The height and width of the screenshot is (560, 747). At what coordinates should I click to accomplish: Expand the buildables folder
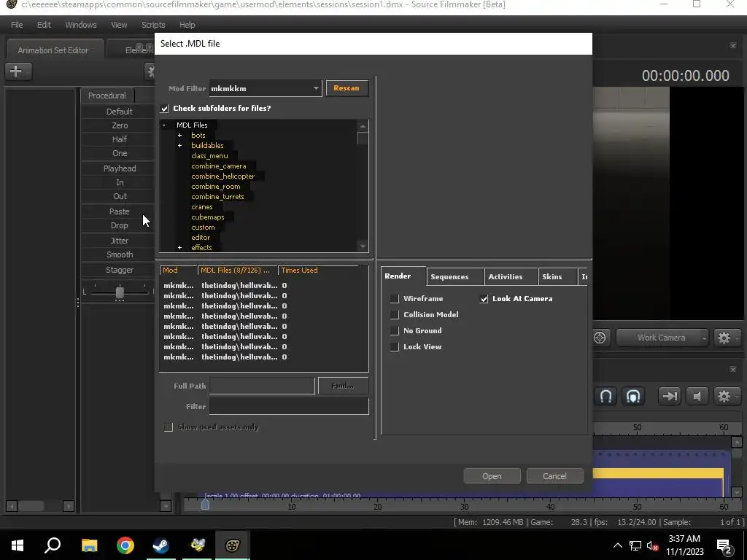(180, 146)
